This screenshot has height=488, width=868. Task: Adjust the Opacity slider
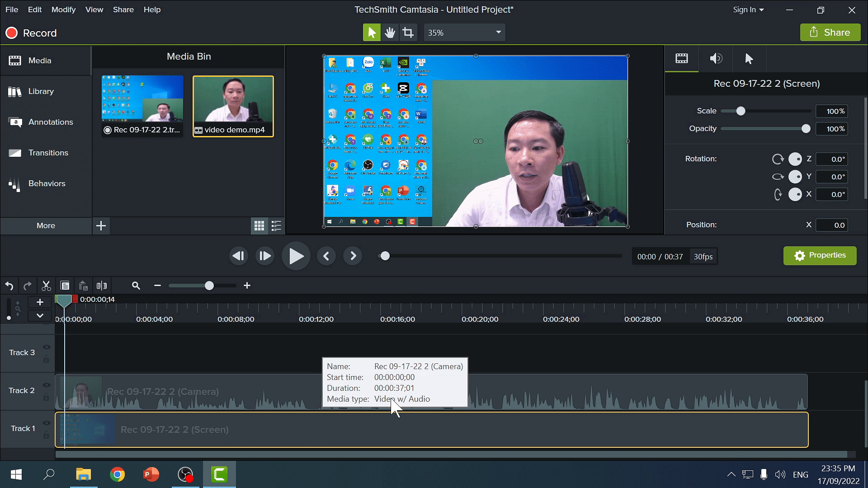(806, 129)
